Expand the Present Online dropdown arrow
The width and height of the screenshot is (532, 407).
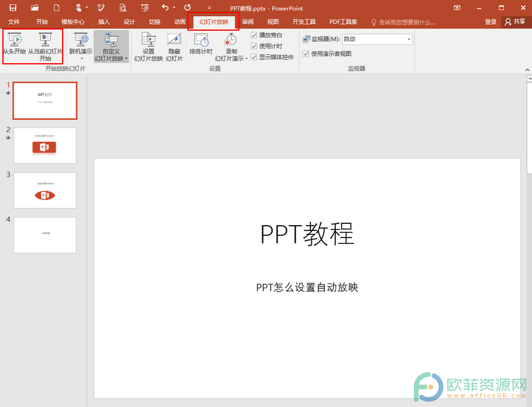(82, 58)
